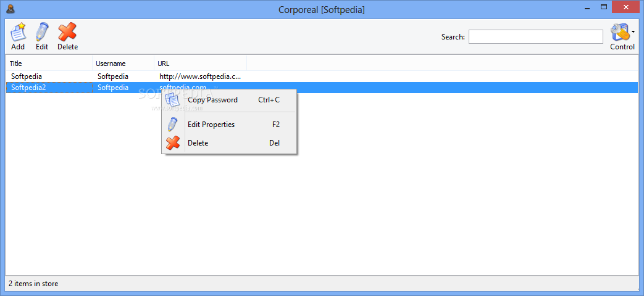This screenshot has height=296, width=644.
Task: Maximize the Corporeal window
Action: 604,7
